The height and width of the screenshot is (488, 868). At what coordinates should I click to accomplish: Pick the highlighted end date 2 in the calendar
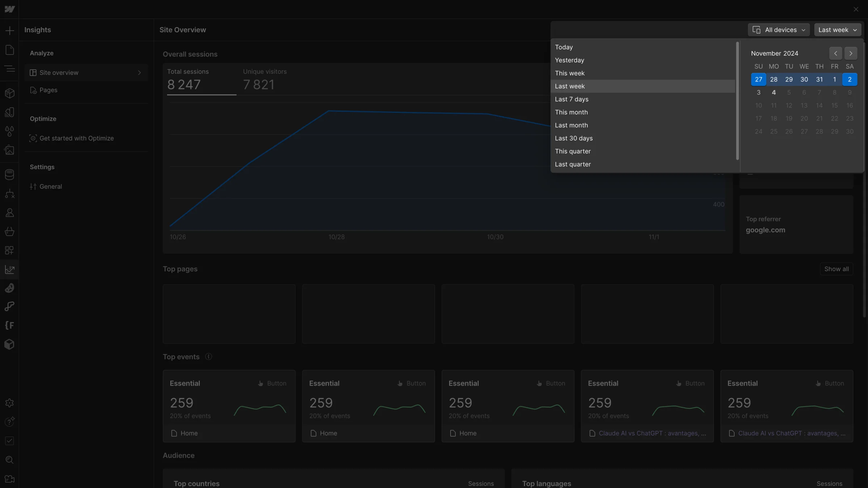[850, 80]
